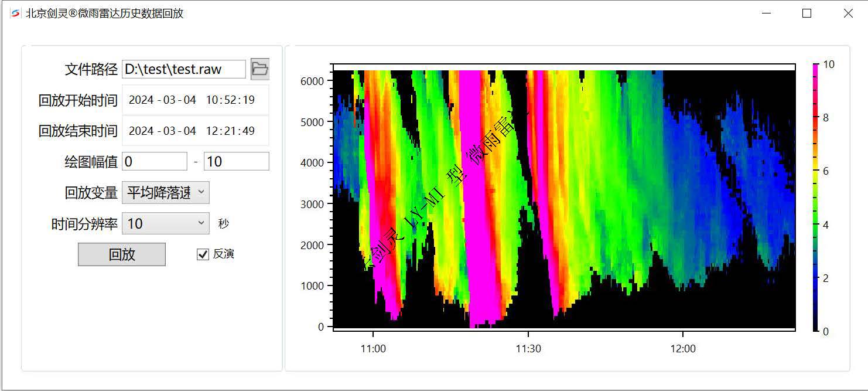Maximize the radar playback window
868x391 pixels.
[807, 13]
